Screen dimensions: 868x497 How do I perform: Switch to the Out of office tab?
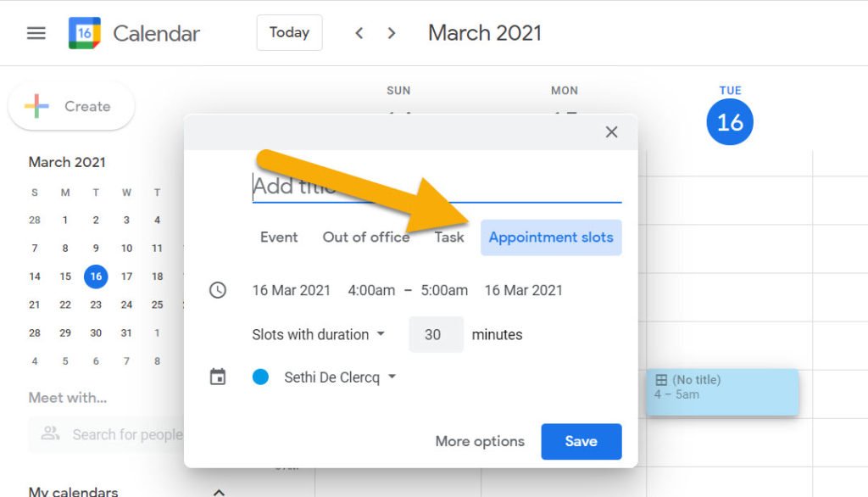(366, 237)
